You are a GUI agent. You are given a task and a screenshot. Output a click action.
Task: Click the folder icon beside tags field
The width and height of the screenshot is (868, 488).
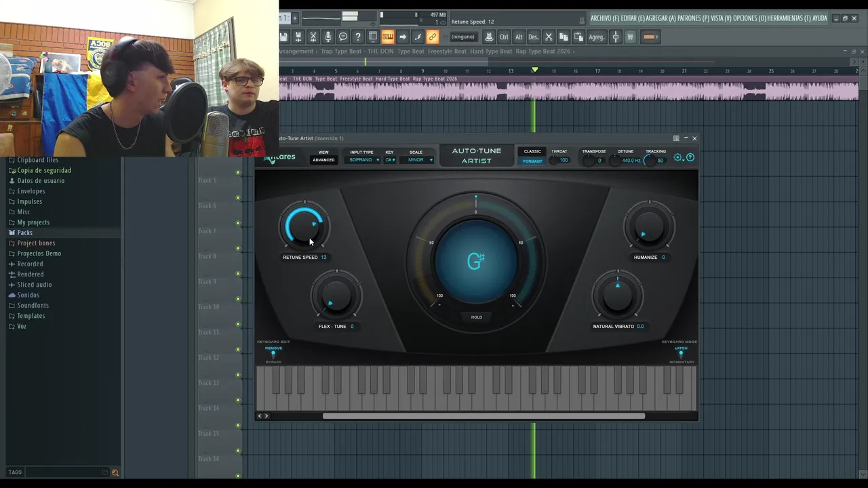(x=105, y=472)
